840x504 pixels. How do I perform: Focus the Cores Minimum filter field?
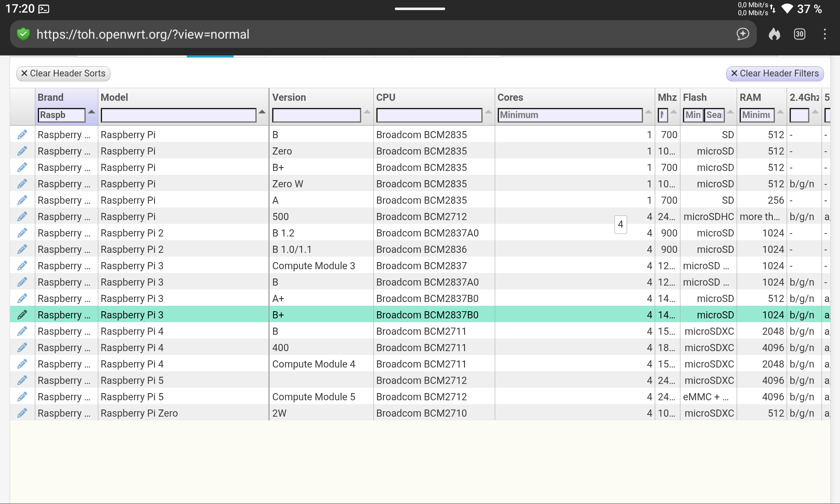(x=570, y=115)
